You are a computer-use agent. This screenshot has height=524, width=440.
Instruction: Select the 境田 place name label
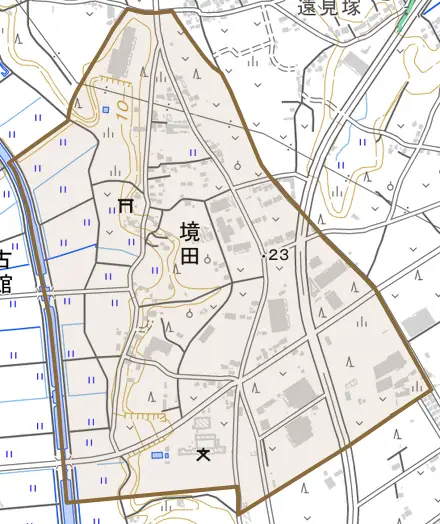point(190,244)
